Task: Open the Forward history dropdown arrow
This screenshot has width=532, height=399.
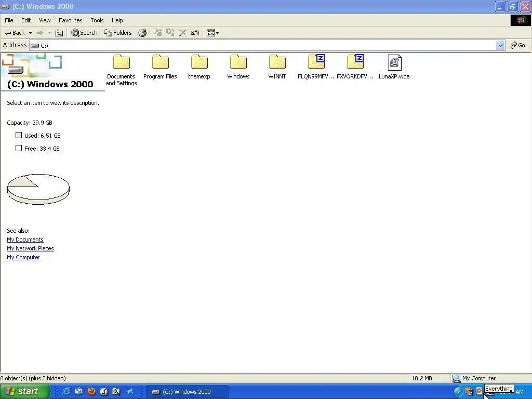Action: [x=49, y=33]
